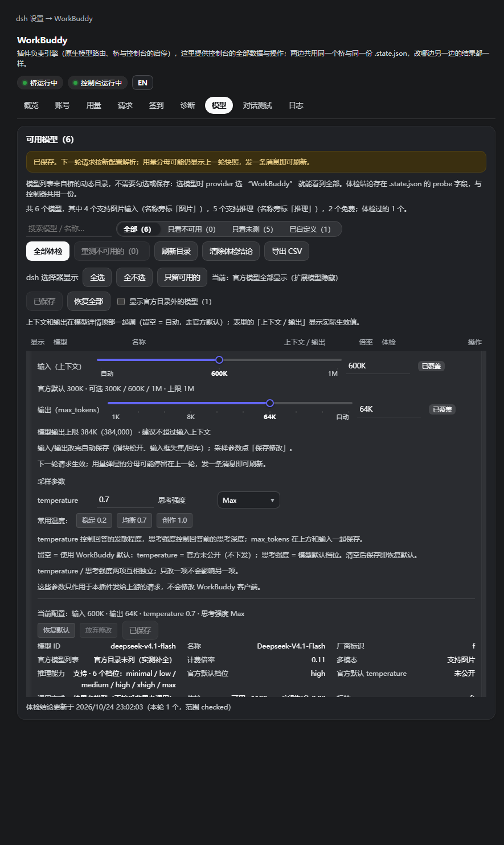The image size is (504, 845).
Task: Go to the 请求 tab
Action: click(125, 105)
